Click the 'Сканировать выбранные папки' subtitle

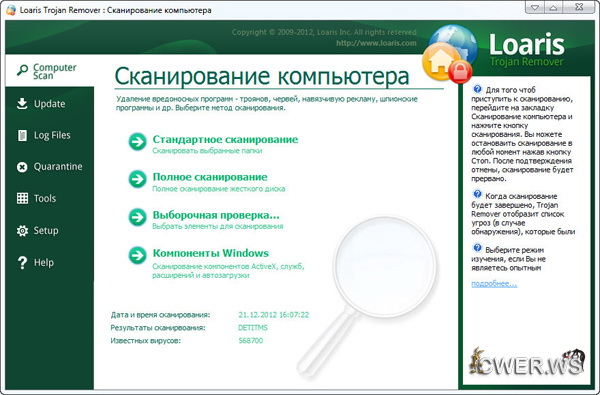point(207,151)
